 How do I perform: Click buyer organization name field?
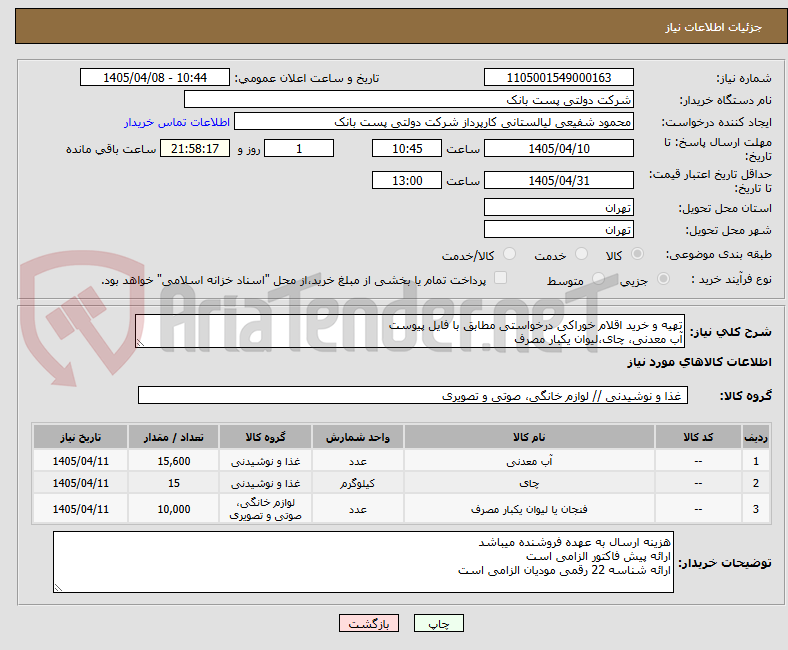point(409,100)
